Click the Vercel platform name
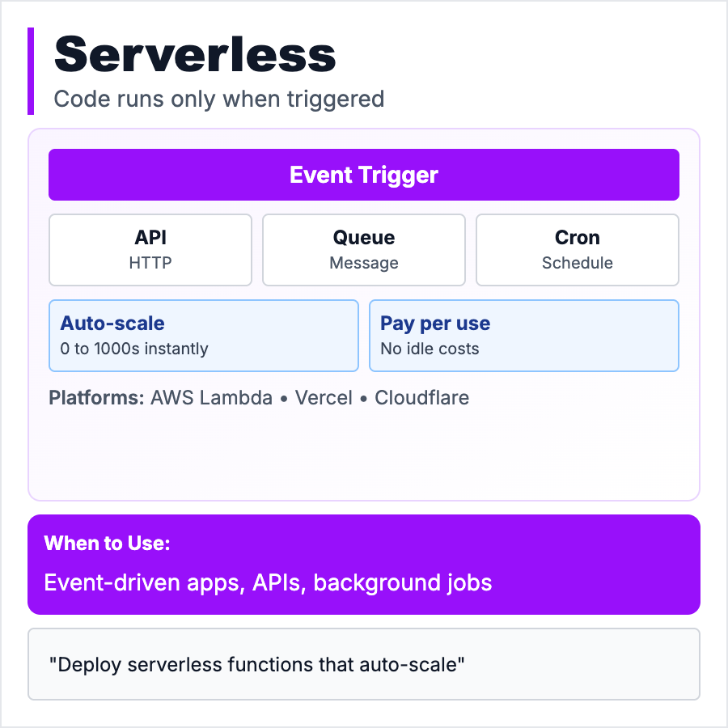Image resolution: width=728 pixels, height=728 pixels. tap(324, 398)
